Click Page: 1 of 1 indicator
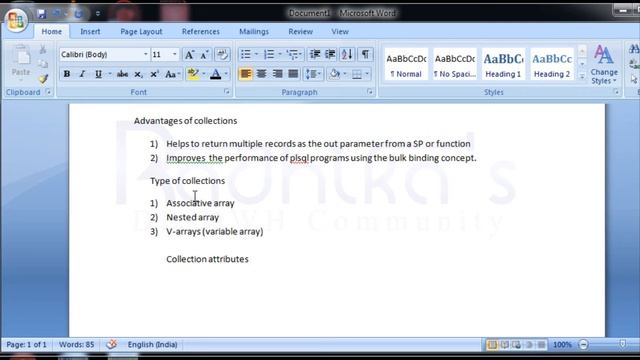This screenshot has height=360, width=640. [27, 344]
